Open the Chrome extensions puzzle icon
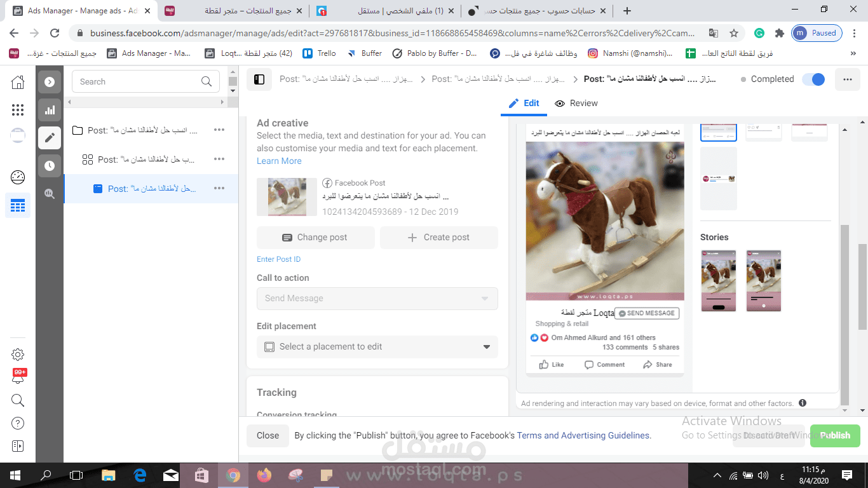 click(x=780, y=33)
